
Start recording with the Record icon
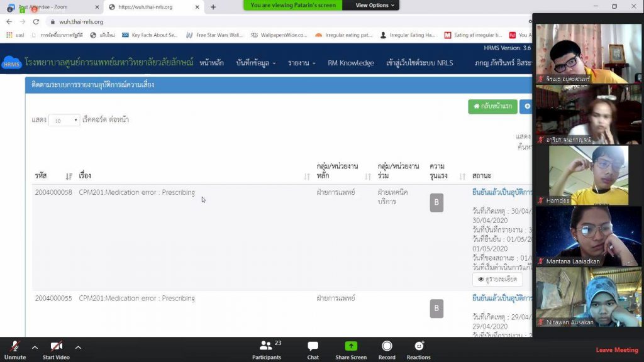click(x=387, y=346)
